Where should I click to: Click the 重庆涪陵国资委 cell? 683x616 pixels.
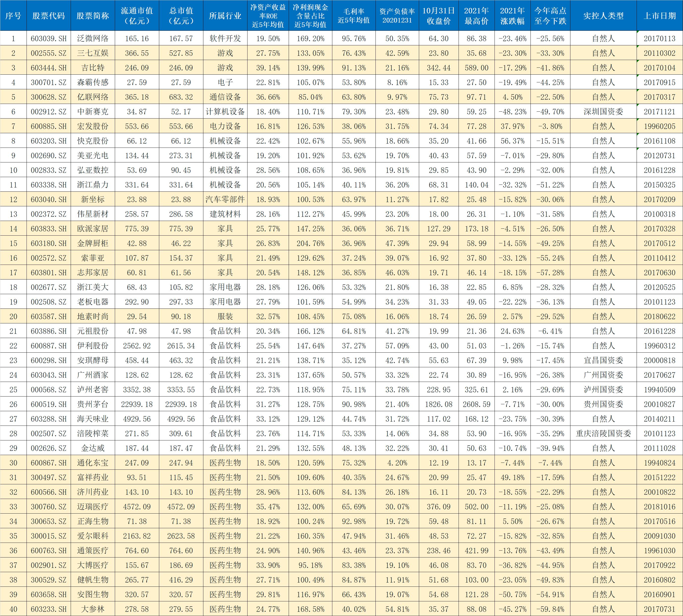(x=603, y=433)
